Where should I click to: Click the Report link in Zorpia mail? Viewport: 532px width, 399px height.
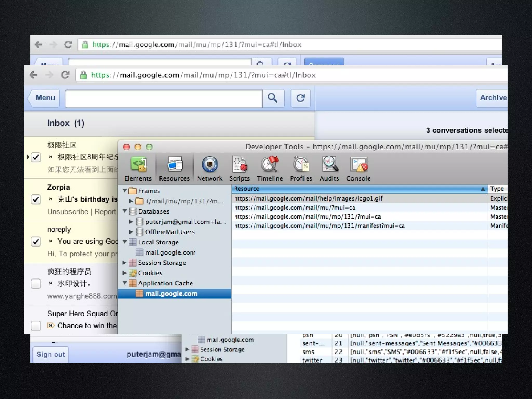click(105, 212)
